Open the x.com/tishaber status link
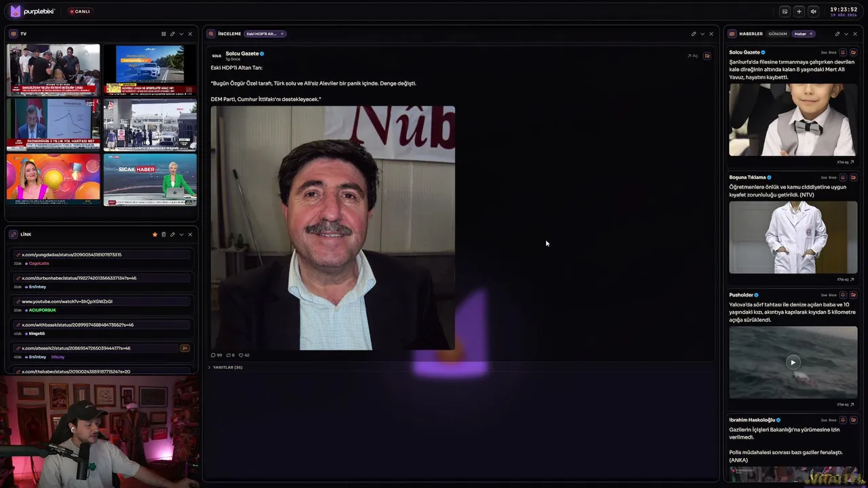 pyautogui.click(x=102, y=371)
